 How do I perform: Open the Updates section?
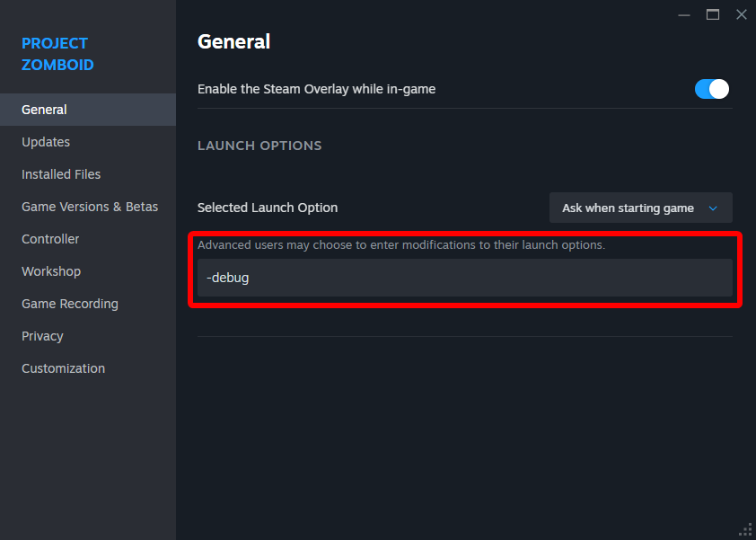[x=46, y=142]
